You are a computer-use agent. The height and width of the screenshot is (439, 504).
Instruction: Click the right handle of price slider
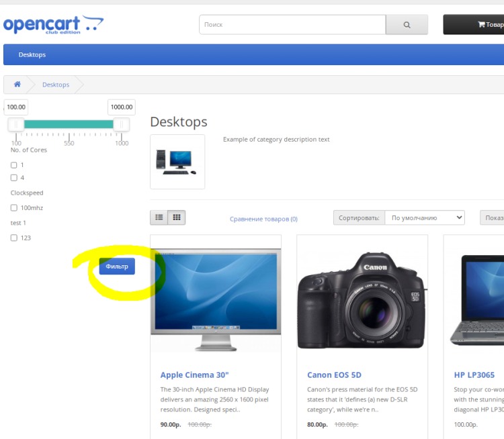coord(121,124)
